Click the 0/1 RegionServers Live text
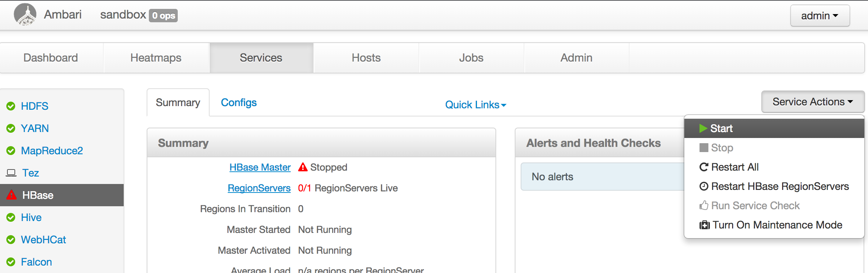 [348, 188]
